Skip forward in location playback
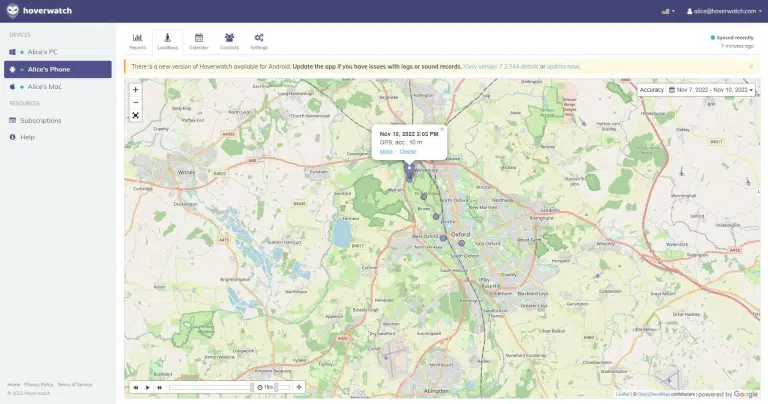Image resolution: width=768 pixels, height=404 pixels. point(159,387)
